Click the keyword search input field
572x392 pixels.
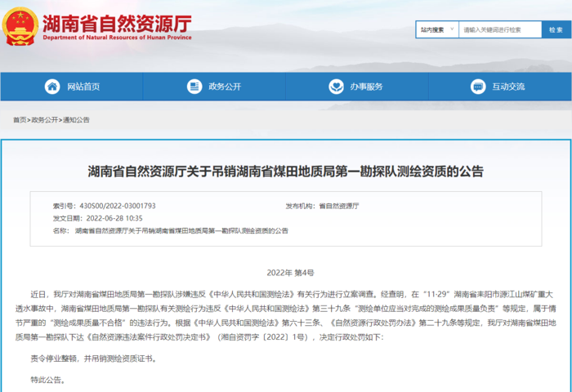[x=500, y=29]
